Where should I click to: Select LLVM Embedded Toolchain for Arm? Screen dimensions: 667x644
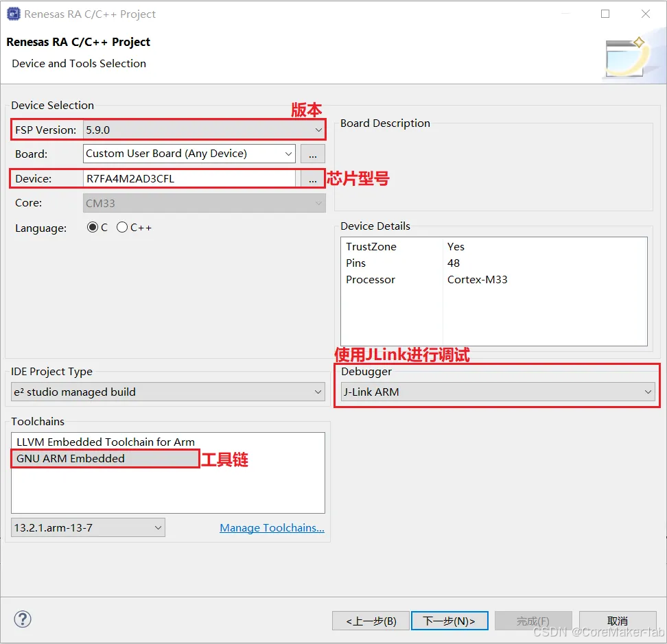tap(106, 442)
